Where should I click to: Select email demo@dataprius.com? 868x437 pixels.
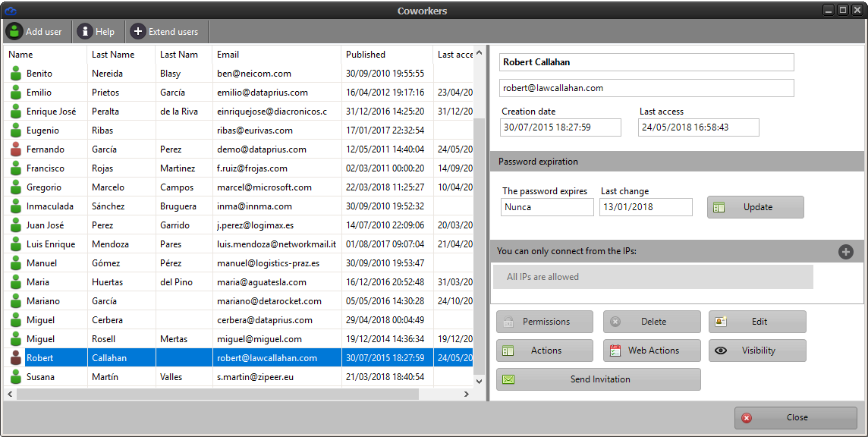coord(261,149)
